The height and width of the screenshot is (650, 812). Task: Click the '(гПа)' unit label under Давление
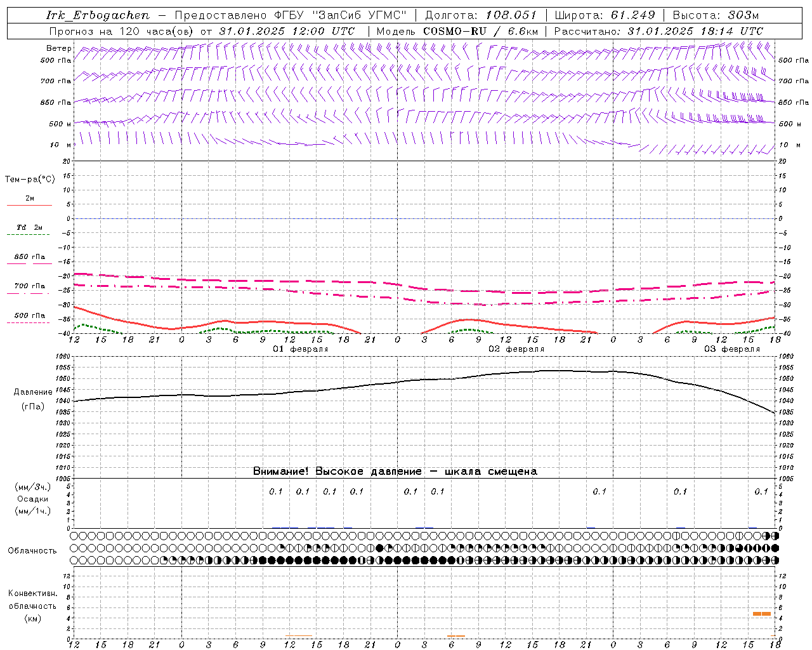point(33,406)
